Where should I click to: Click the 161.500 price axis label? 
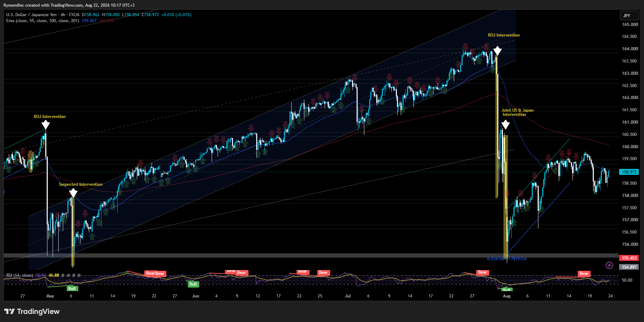click(630, 110)
